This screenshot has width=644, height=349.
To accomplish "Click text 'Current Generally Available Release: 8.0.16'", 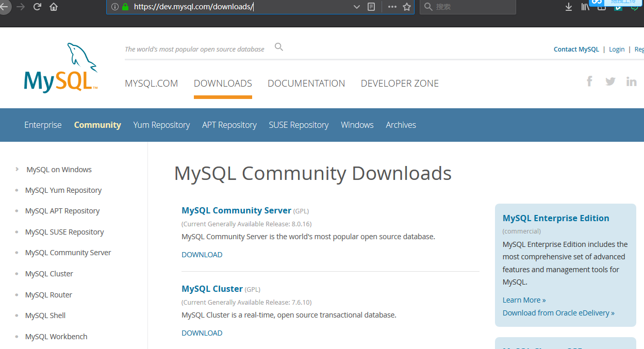I will pyautogui.click(x=246, y=224).
